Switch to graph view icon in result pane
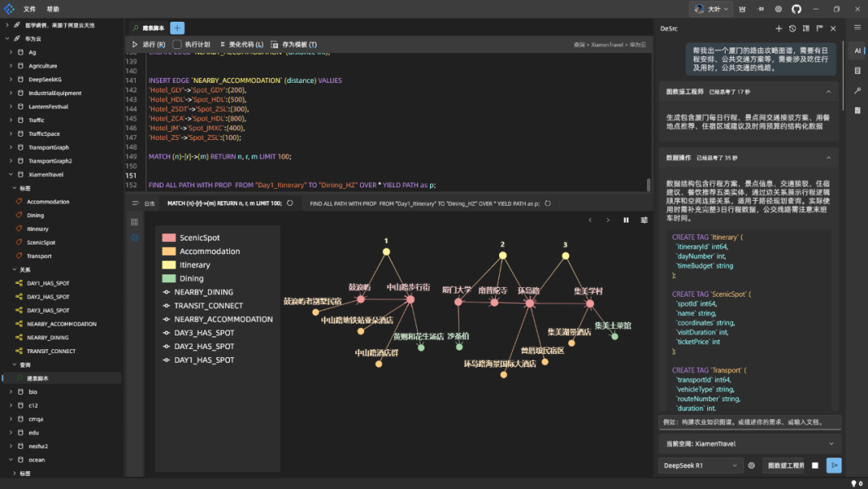Image resolution: width=868 pixels, height=489 pixels. pyautogui.click(x=134, y=237)
